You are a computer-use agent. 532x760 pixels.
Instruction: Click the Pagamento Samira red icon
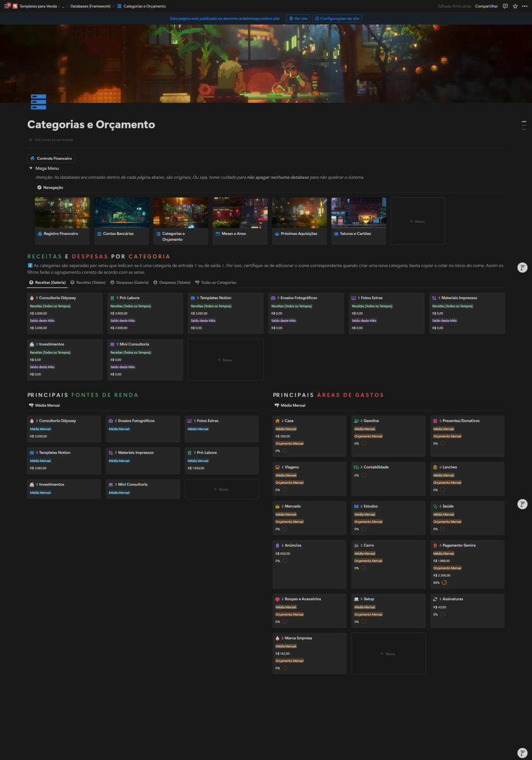[435, 545]
